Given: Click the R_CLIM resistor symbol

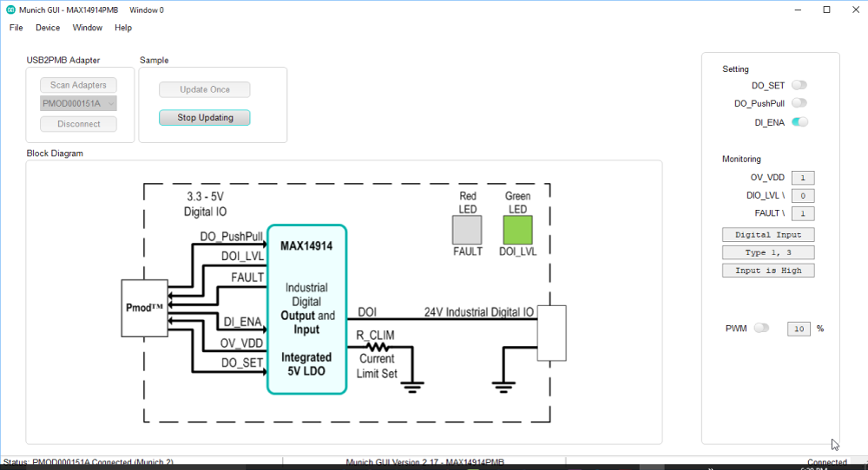Looking at the screenshot, I should 378,347.
